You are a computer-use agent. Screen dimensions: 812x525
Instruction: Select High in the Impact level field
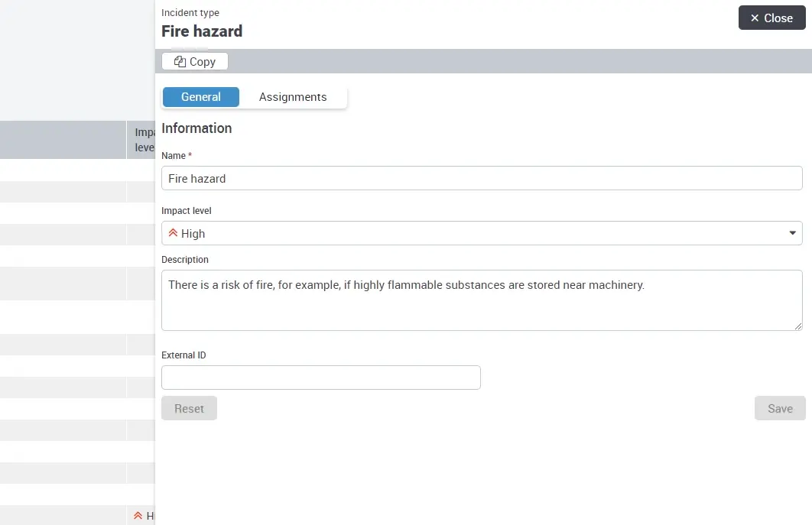(x=482, y=233)
